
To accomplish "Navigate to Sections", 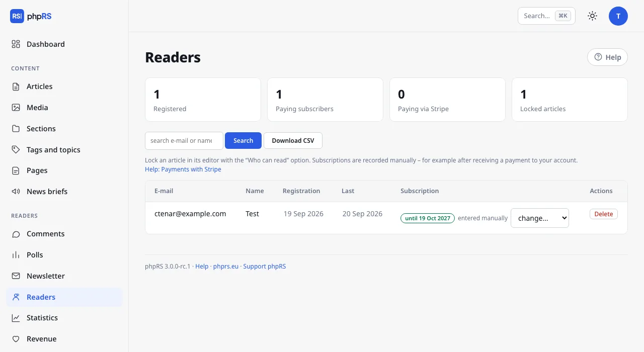I will (64, 129).
